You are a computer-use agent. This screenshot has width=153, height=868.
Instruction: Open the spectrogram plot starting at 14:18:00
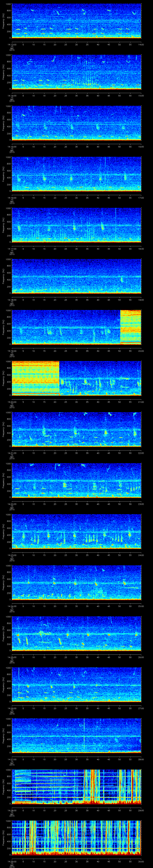coord(76,276)
